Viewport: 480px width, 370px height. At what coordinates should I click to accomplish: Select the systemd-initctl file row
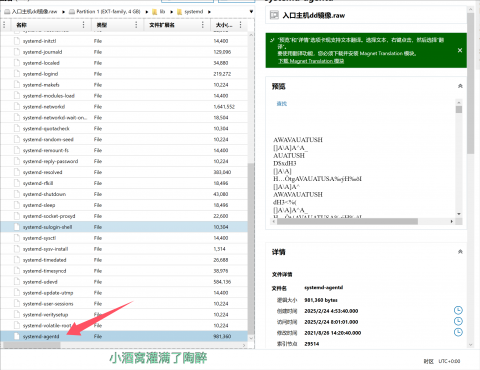(124, 41)
